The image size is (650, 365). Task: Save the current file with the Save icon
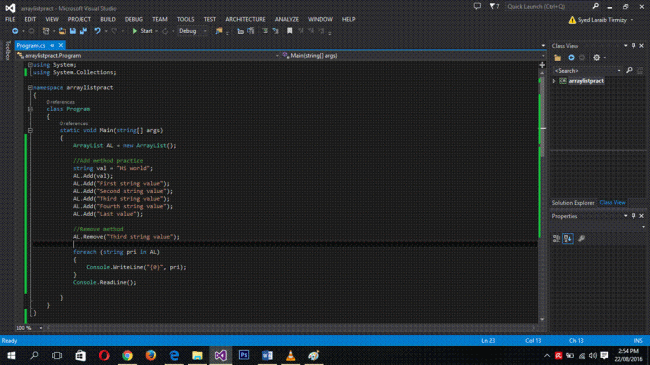tap(73, 31)
